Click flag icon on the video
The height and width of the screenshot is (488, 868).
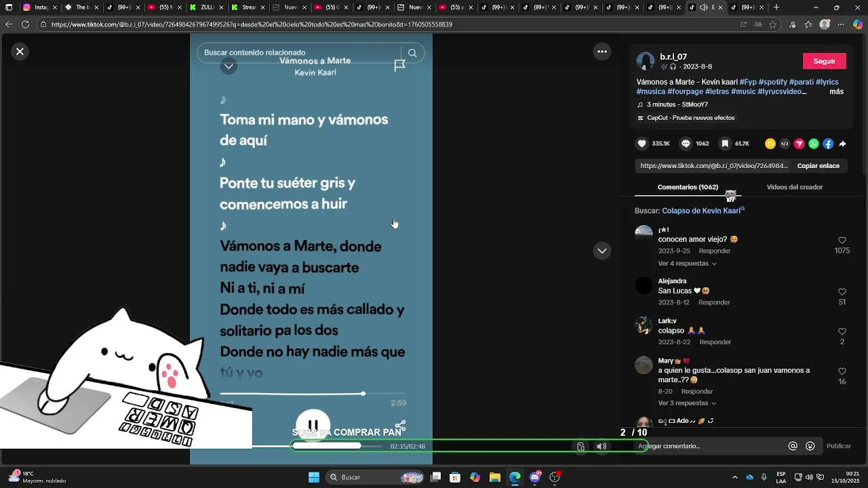tap(399, 66)
